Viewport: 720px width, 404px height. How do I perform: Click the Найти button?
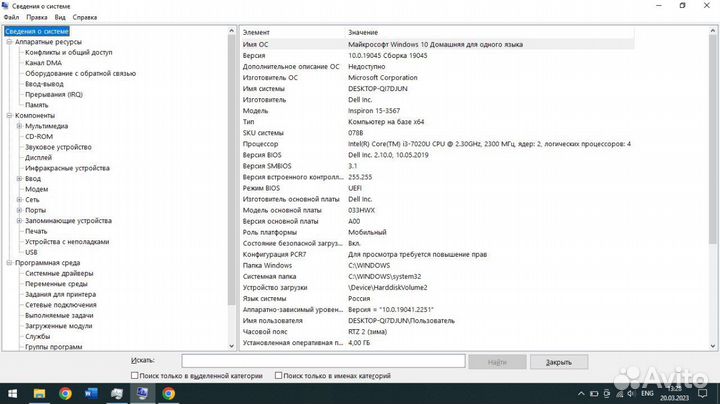[x=497, y=362]
